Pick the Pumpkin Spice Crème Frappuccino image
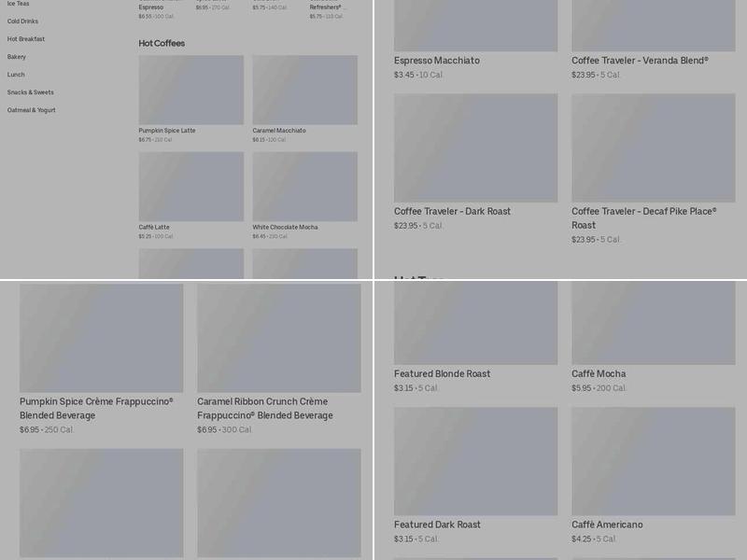The image size is (747, 560). pyautogui.click(x=102, y=338)
